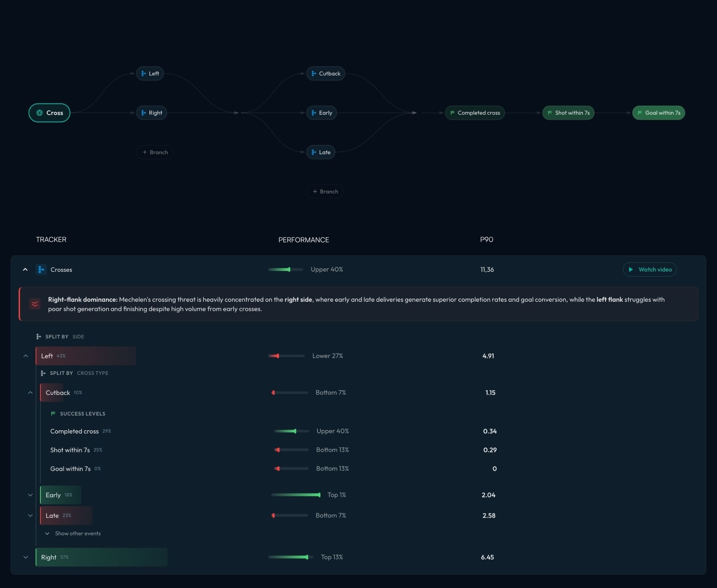
Task: Add Branch under the Right node
Action: pyautogui.click(x=155, y=152)
